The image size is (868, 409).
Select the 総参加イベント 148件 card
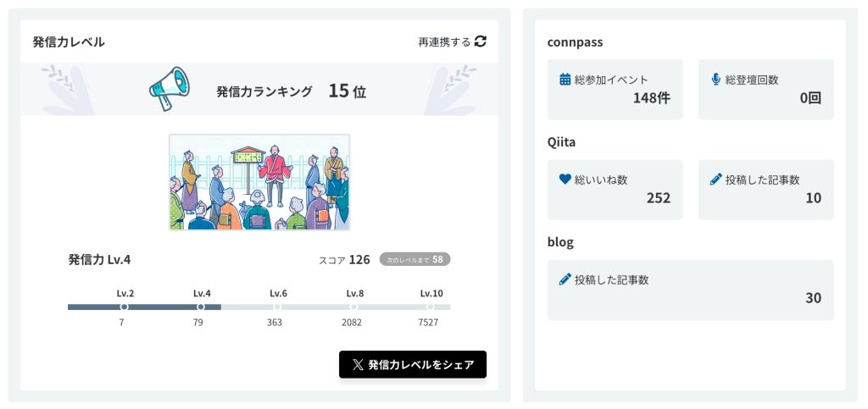615,90
